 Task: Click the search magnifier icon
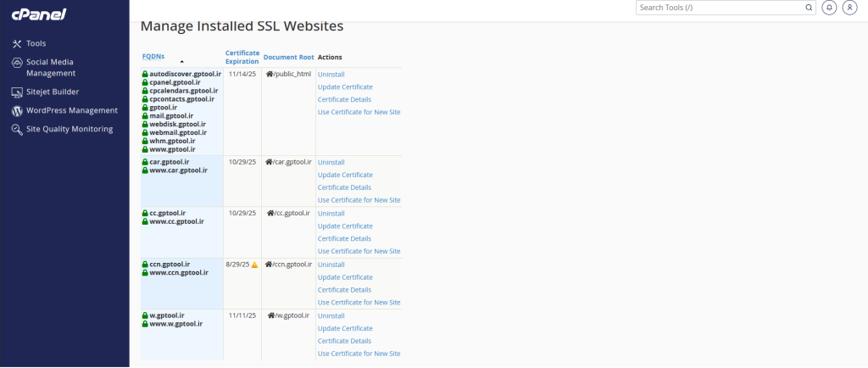808,8
